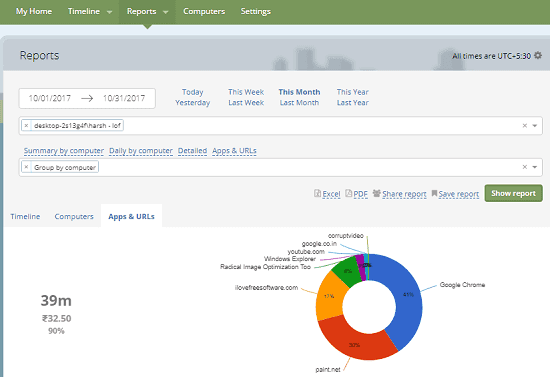Screen dimensions: 550x377
Task: Click the end date 10/31/2017 field
Action: point(124,98)
